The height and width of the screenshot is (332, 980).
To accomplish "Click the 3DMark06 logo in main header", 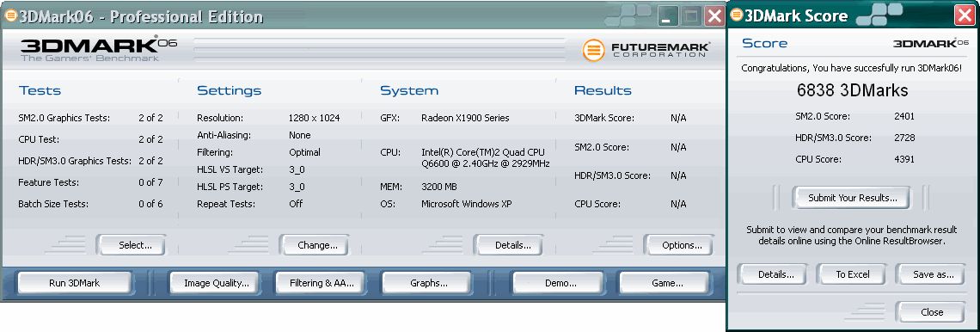I will click(99, 49).
